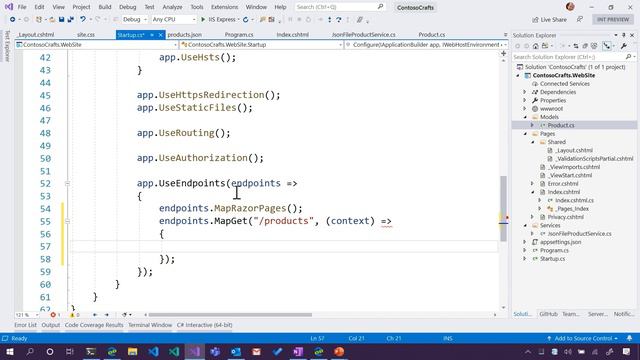Open OneNote from the taskbar
Image resolution: width=640 pixels, height=360 pixels.
[x=298, y=351]
